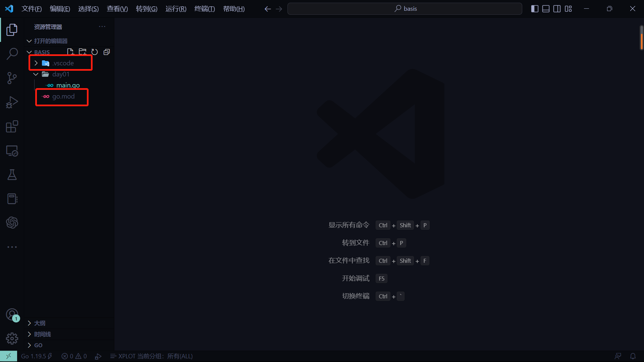Open the Source Control view
644x362 pixels.
point(12,78)
